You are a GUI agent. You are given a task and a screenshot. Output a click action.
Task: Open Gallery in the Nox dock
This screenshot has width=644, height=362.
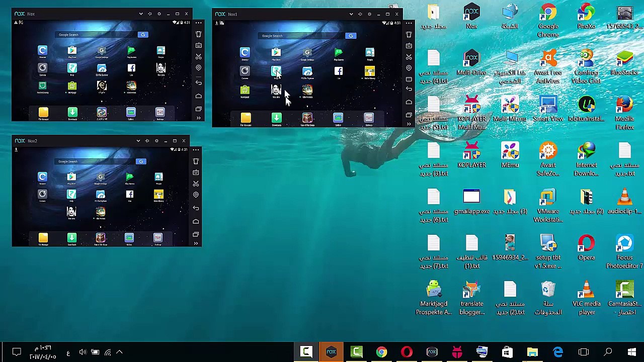coord(131,113)
